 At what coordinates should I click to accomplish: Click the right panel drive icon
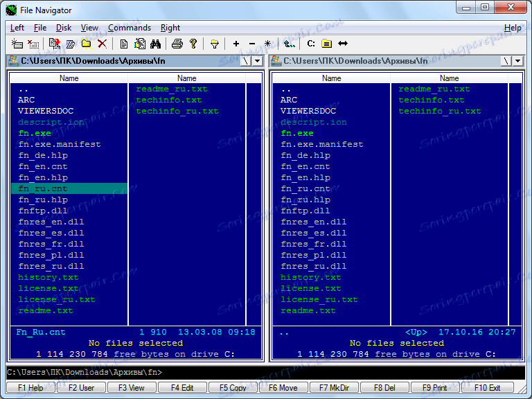276,61
